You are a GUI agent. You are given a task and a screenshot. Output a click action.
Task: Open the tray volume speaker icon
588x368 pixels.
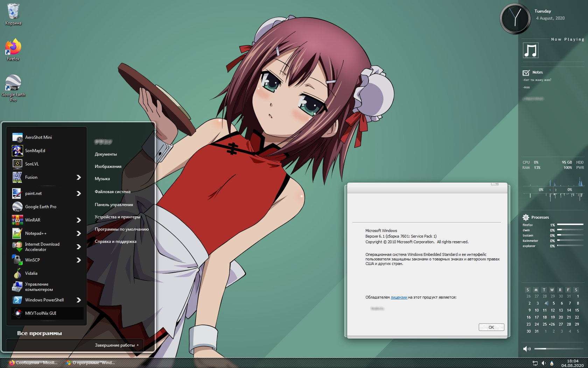point(544,363)
